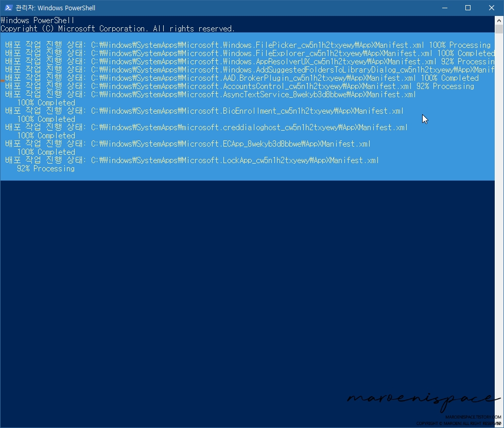Screen dimensions: 504x428
Task: Click the AccountsControl manifest line
Action: pos(239,86)
